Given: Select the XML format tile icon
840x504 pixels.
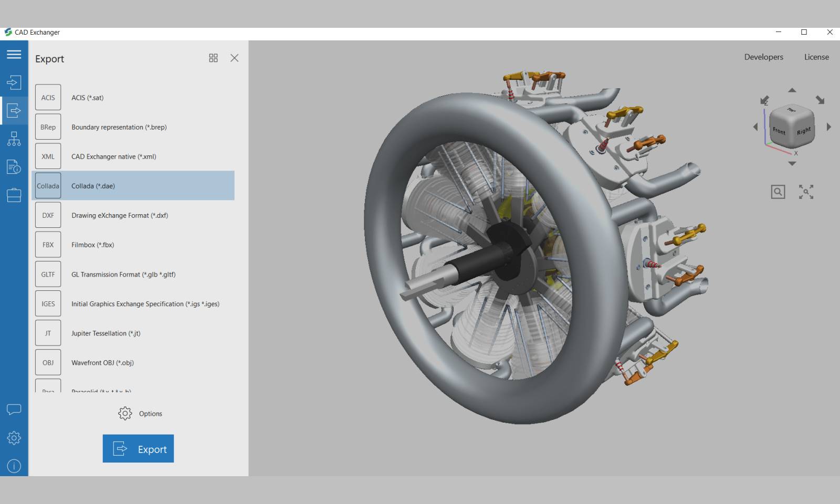Looking at the screenshot, I should click(48, 156).
